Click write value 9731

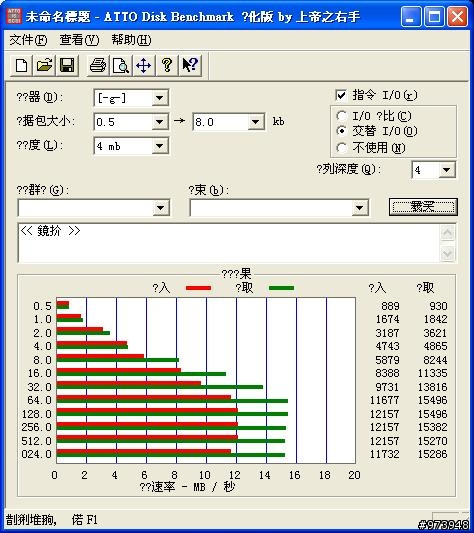[x=387, y=387]
